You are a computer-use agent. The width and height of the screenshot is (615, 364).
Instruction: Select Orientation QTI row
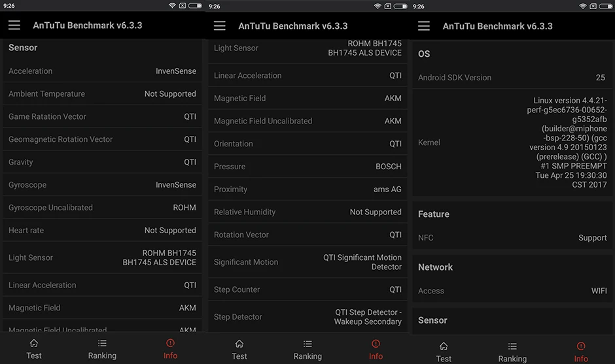point(307,143)
